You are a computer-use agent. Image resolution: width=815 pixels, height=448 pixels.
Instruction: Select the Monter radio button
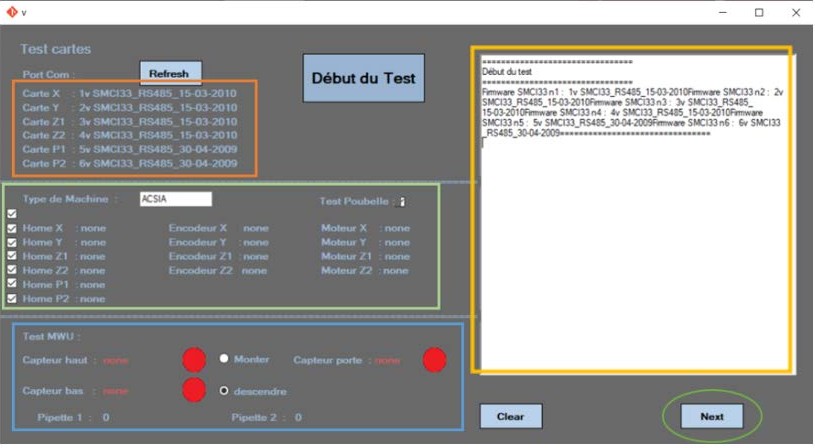click(224, 359)
